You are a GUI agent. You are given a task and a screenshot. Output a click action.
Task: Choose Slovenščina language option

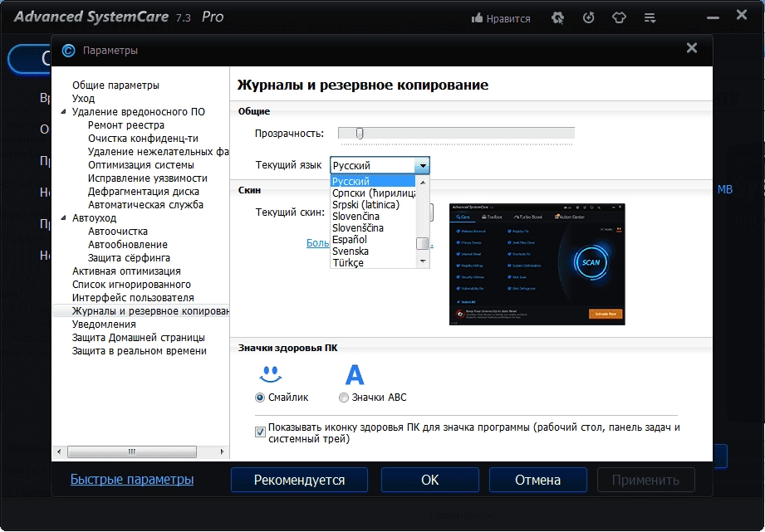373,228
